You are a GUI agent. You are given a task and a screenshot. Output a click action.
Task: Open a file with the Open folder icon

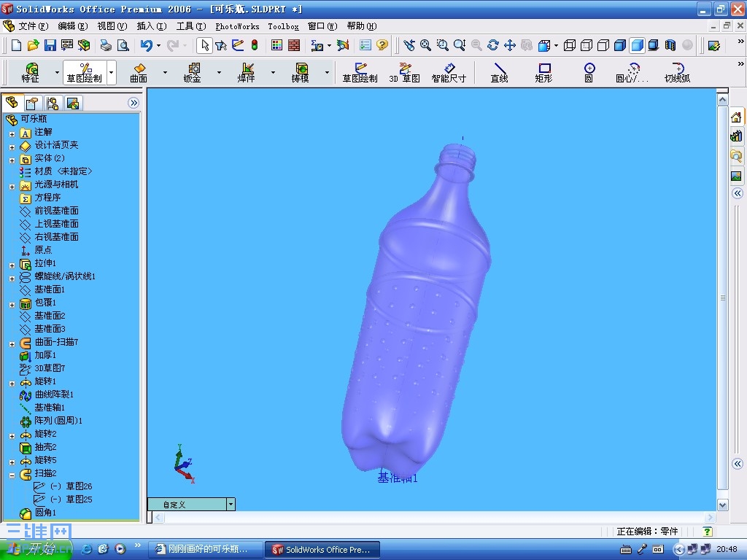[x=33, y=45]
